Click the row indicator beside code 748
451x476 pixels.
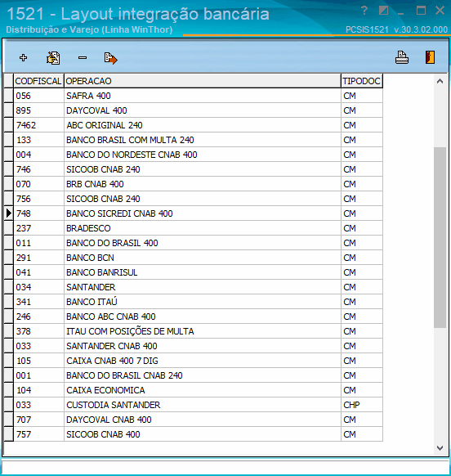pos(8,213)
